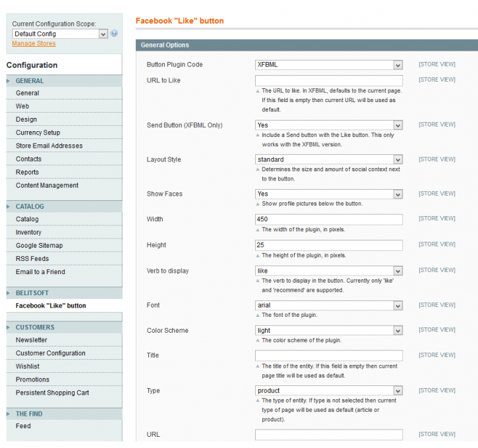Viewport: 478px width, 448px height.
Task: Click the Title input field
Action: [328, 355]
